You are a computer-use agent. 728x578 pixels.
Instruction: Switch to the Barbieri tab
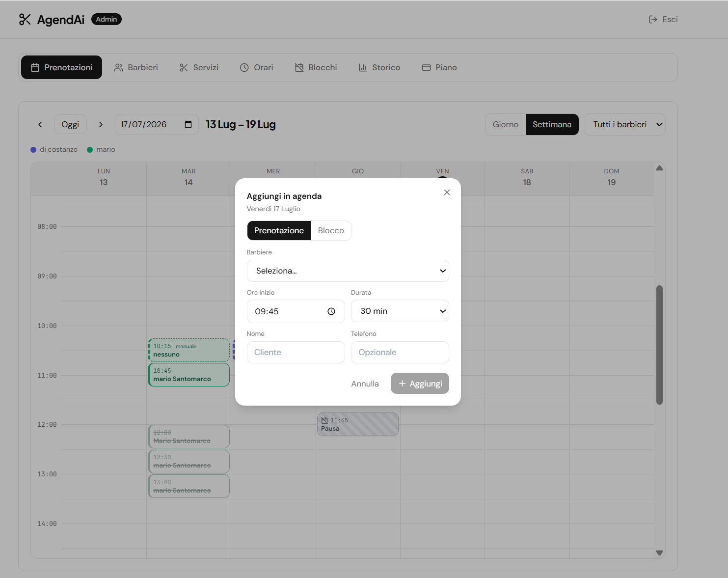click(x=136, y=67)
